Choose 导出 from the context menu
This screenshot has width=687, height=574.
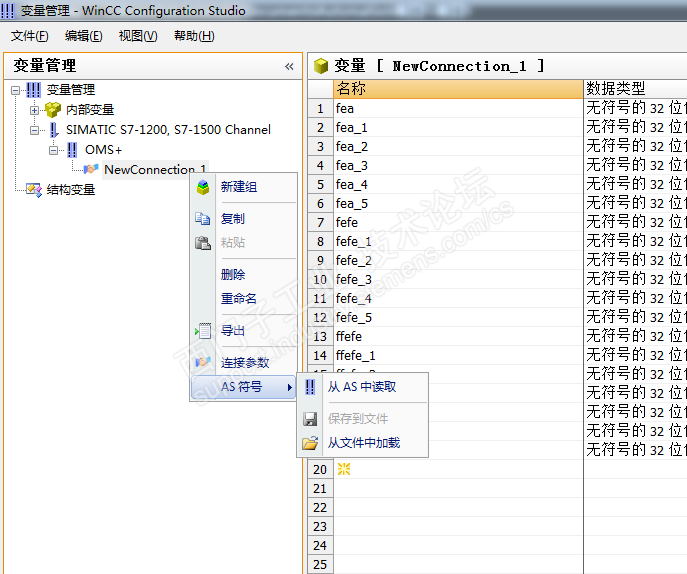tap(244, 331)
